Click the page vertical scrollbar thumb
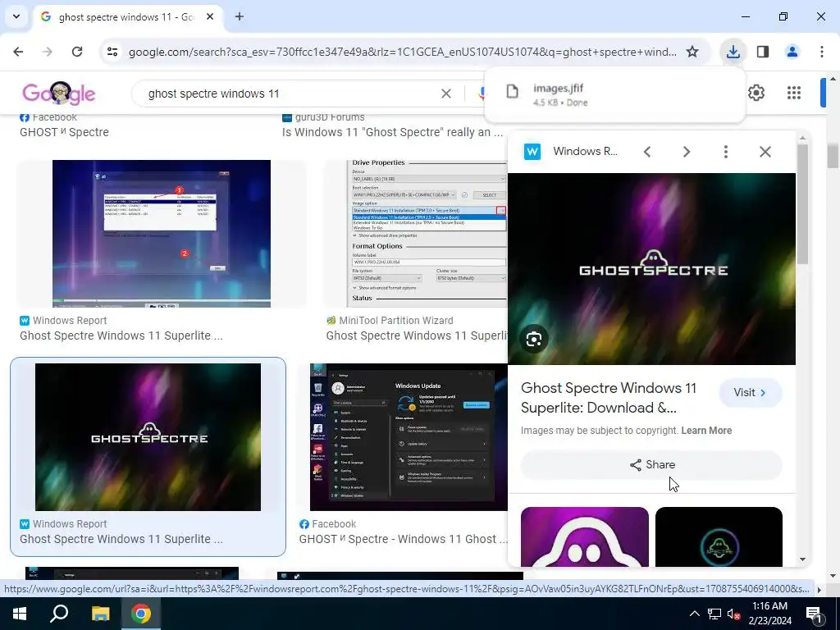The height and width of the screenshot is (630, 840). click(833, 157)
